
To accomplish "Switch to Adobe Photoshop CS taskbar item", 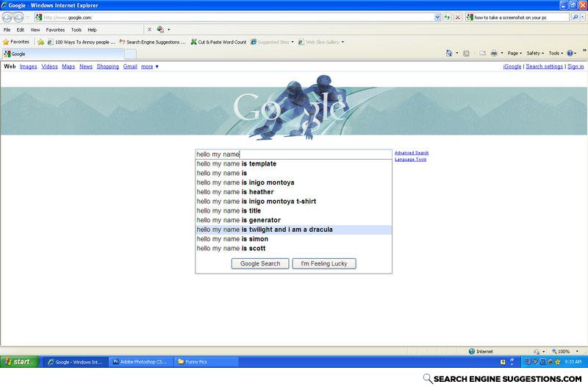I will click(x=141, y=362).
